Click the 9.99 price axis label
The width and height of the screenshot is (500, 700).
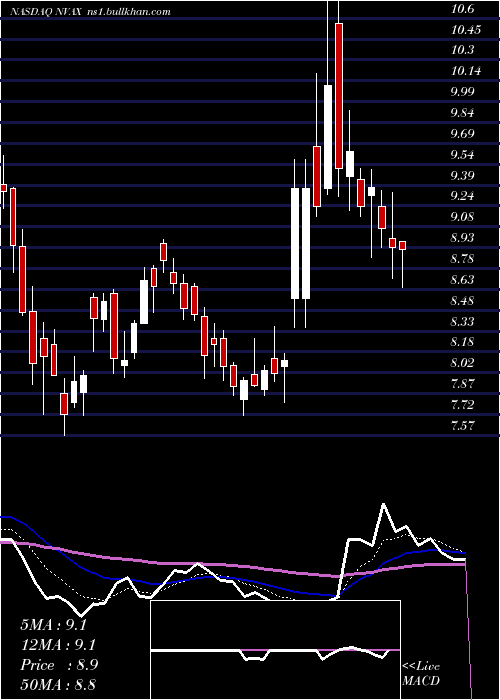pos(463,92)
